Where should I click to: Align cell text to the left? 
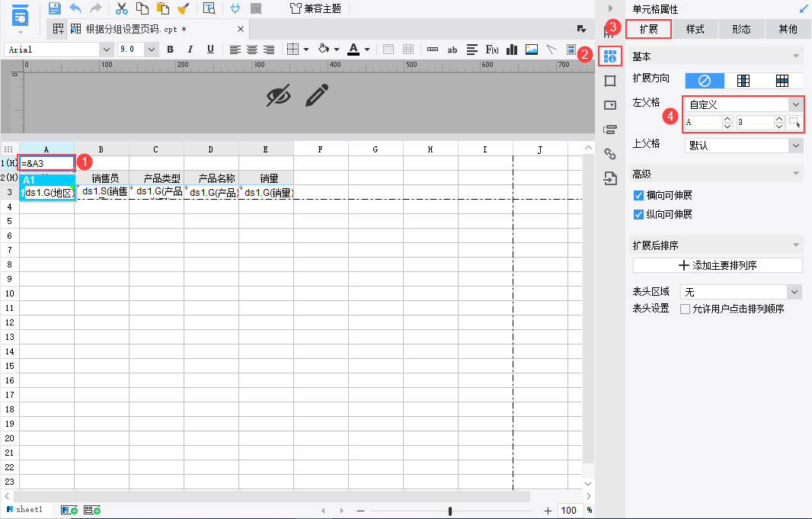pos(235,50)
